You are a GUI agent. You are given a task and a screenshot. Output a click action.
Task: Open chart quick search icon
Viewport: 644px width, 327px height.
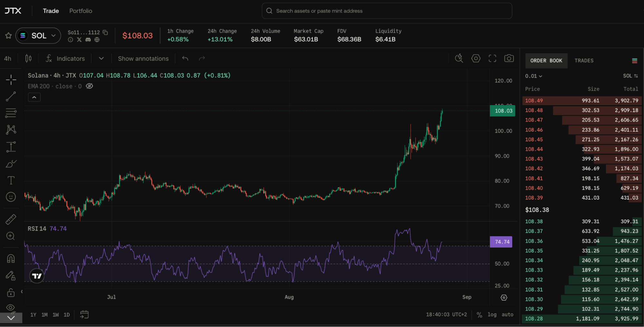(x=459, y=58)
